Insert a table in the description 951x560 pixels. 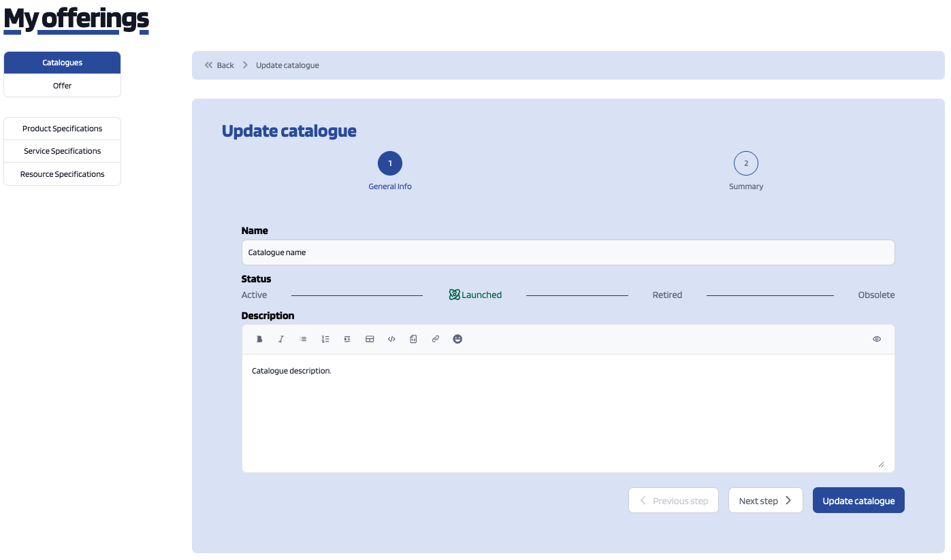click(370, 339)
